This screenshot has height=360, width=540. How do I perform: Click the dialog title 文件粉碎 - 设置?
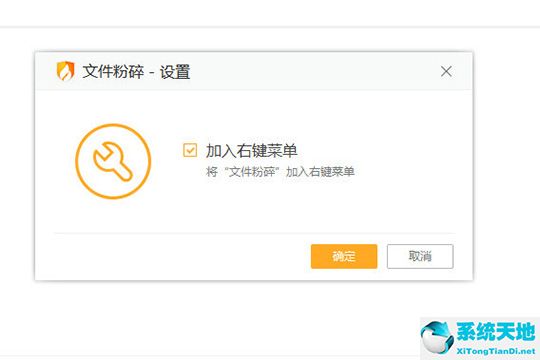[x=136, y=72]
